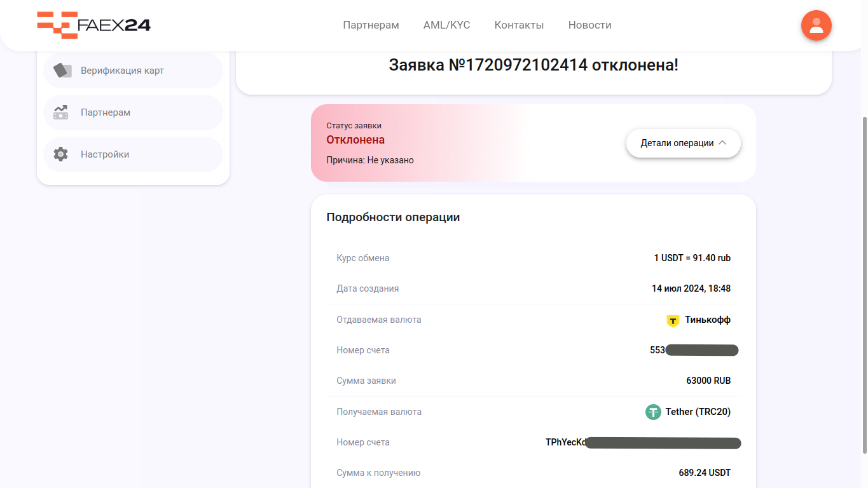Click the Тинькофф bank logo icon
Screen dimensions: 868x488
[673, 320]
